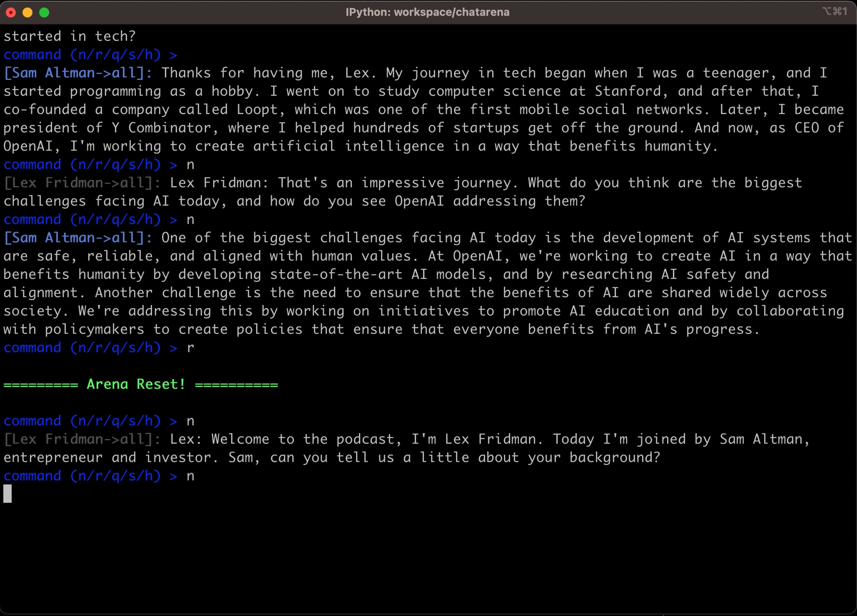This screenshot has height=616, width=857.
Task: Click the word 'impressive' in Lex's question
Action: 403,183
